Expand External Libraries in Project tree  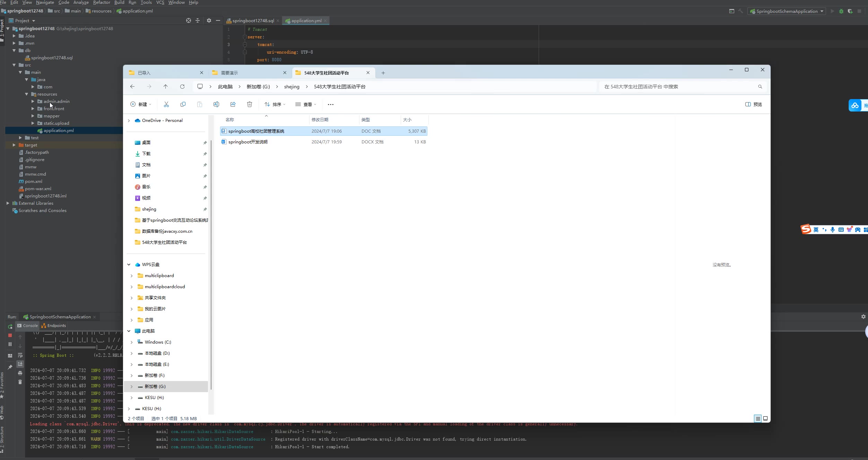click(x=8, y=203)
